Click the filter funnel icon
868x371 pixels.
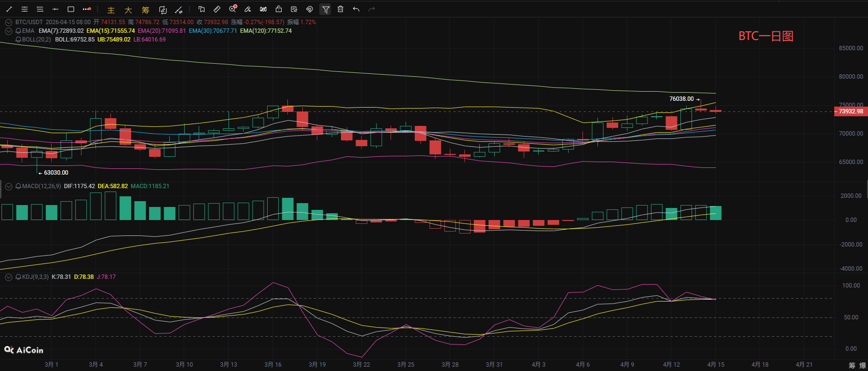point(325,9)
